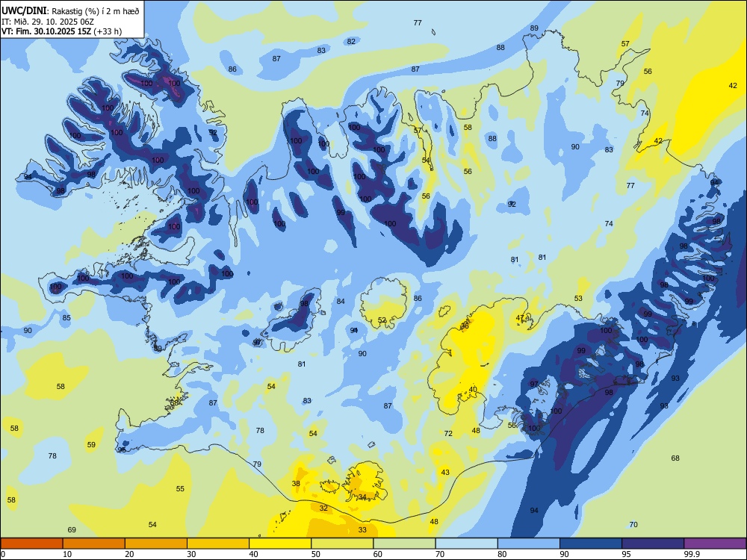
Task: Click the map value '34' on the southern glacier
Action: (x=362, y=497)
